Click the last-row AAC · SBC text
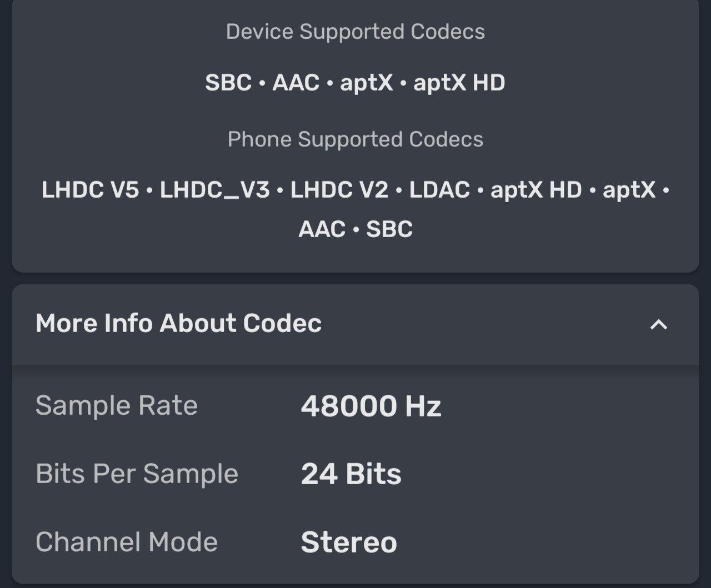This screenshot has height=588, width=711. [x=355, y=229]
